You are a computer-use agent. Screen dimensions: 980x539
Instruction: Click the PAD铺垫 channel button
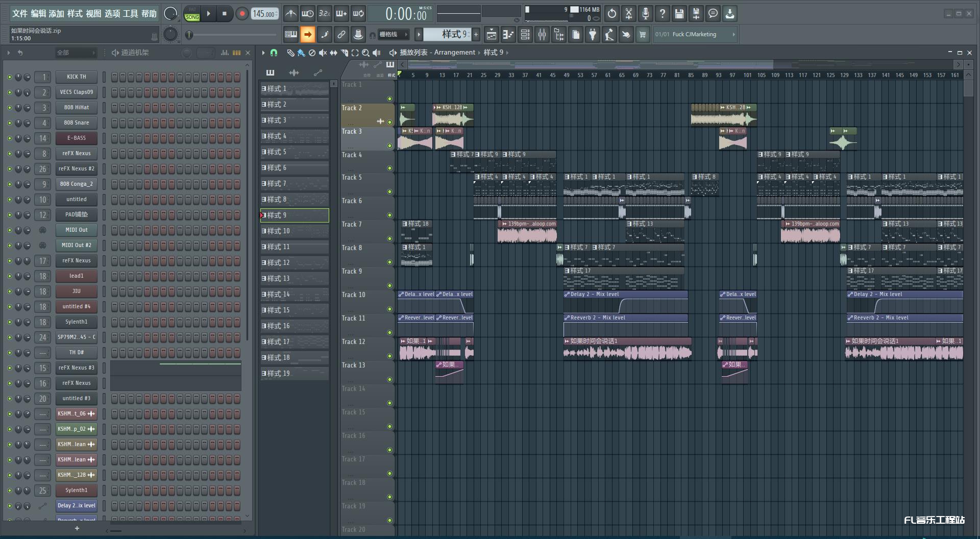coord(77,215)
